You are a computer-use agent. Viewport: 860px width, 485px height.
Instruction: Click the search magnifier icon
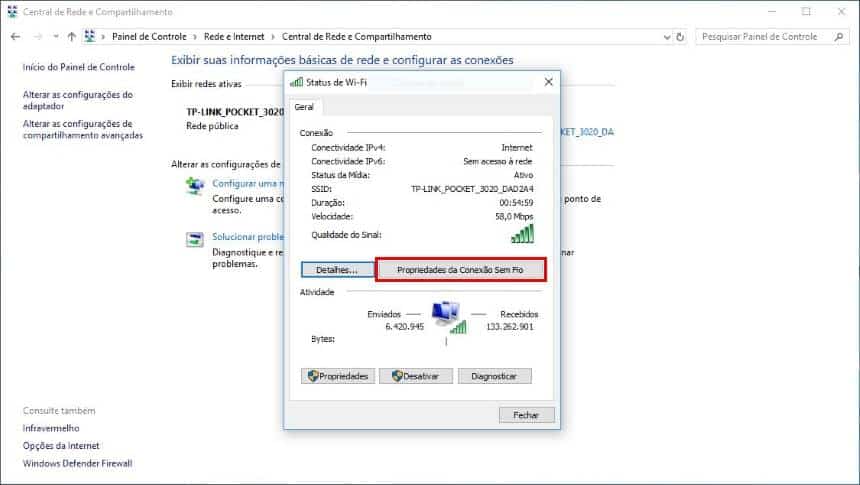coord(839,37)
